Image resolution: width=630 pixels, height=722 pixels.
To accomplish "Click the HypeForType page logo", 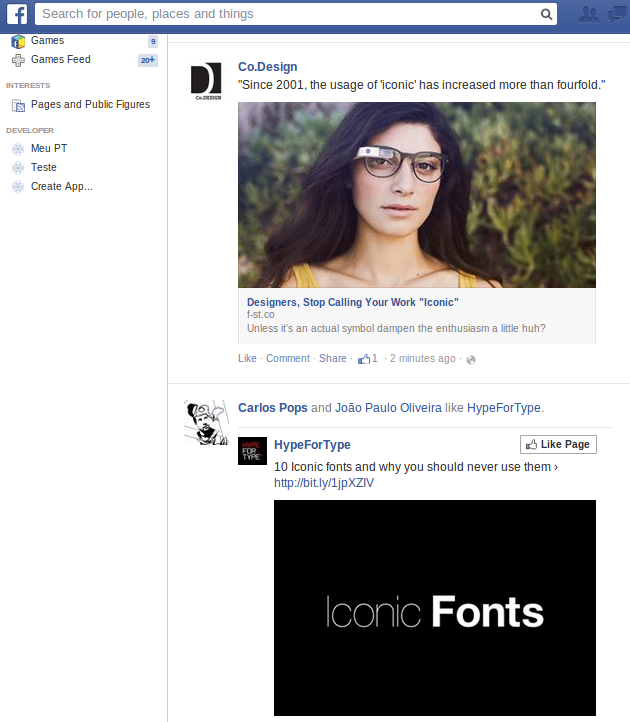I will tap(252, 451).
